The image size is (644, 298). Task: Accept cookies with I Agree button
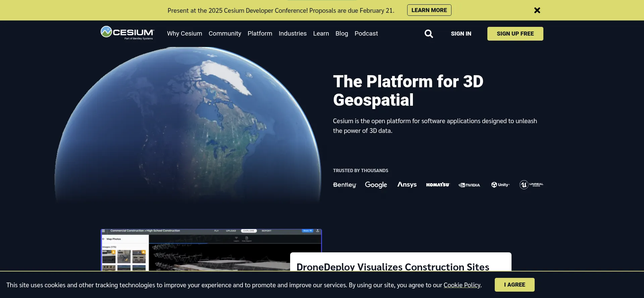[514, 285]
